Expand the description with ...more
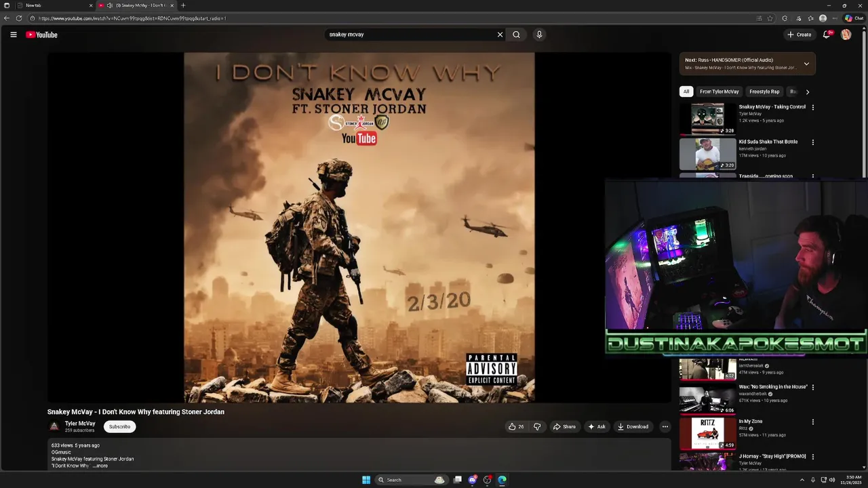 [x=100, y=466]
